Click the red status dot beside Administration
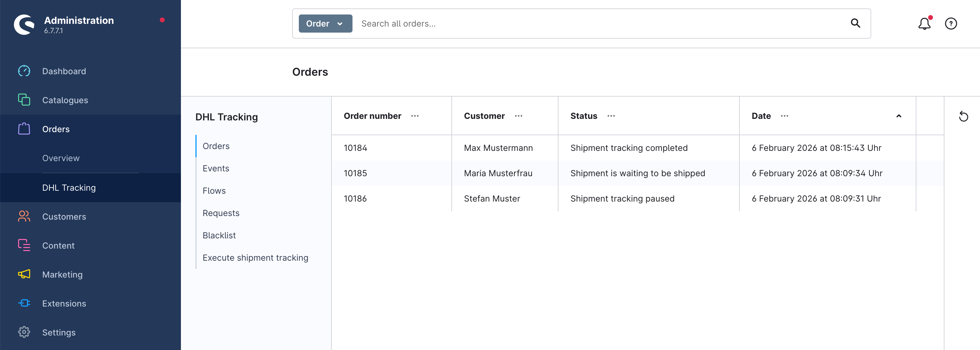Image resolution: width=980 pixels, height=350 pixels. [162, 20]
